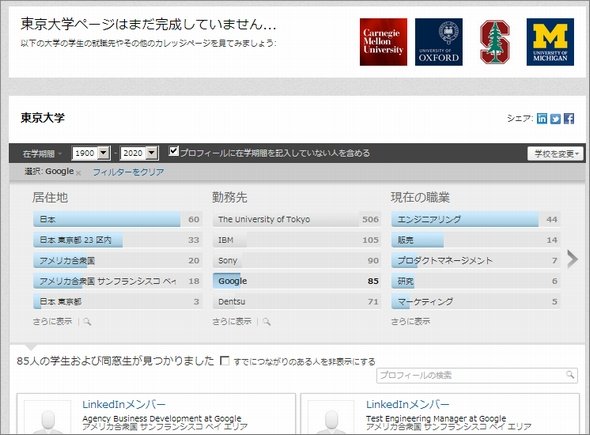Click magnifier icon in profile search box
This screenshot has height=435, width=590.
coord(570,375)
